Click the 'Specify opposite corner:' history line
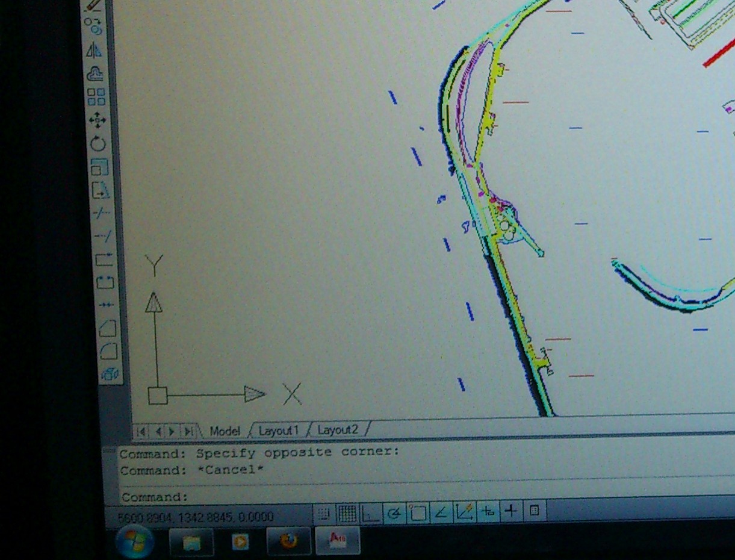 (259, 453)
